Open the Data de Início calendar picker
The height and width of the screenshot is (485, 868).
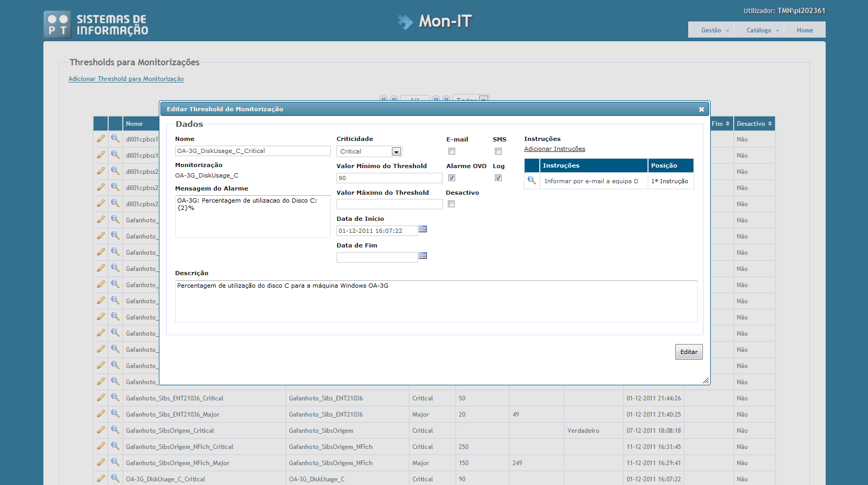423,229
